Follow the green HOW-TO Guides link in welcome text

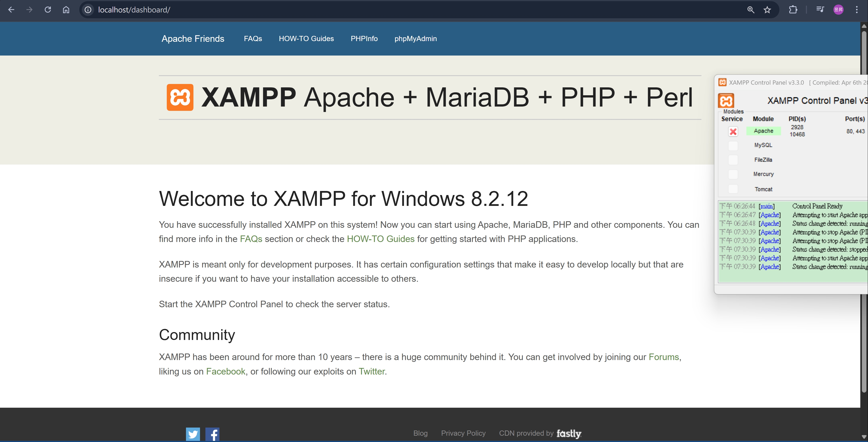tap(381, 239)
